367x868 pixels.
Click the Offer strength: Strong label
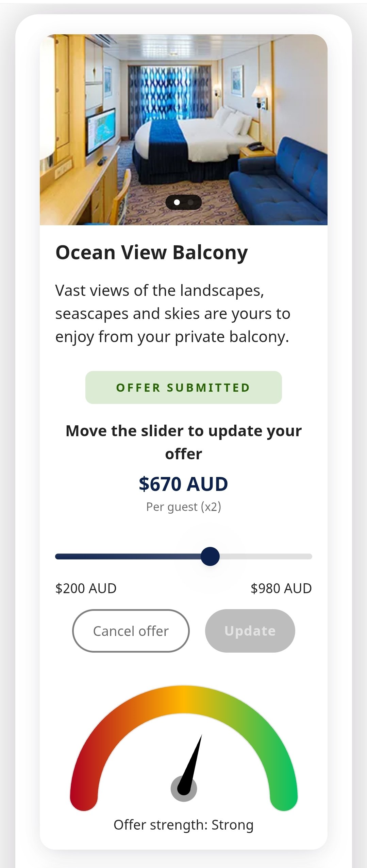[x=183, y=825]
